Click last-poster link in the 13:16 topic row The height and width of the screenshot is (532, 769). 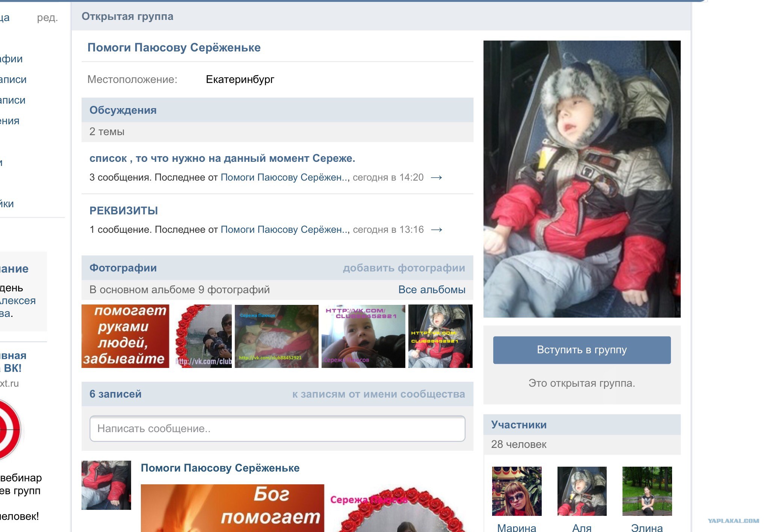click(285, 230)
